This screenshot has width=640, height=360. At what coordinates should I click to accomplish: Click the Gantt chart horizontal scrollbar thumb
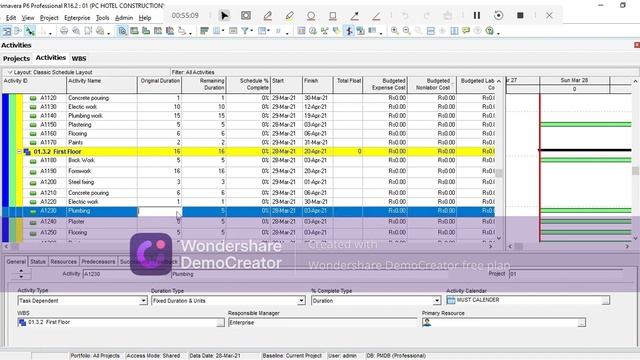(518, 247)
